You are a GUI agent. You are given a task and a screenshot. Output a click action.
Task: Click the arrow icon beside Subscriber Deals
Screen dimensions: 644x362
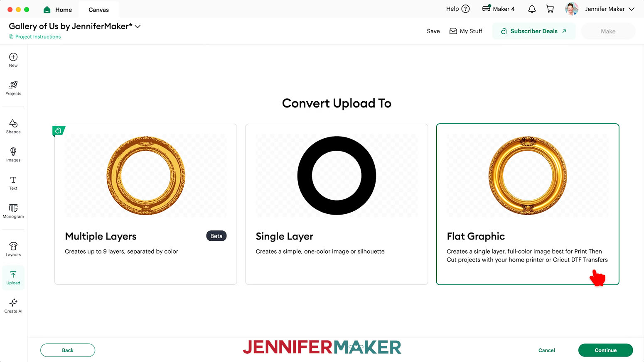click(564, 31)
